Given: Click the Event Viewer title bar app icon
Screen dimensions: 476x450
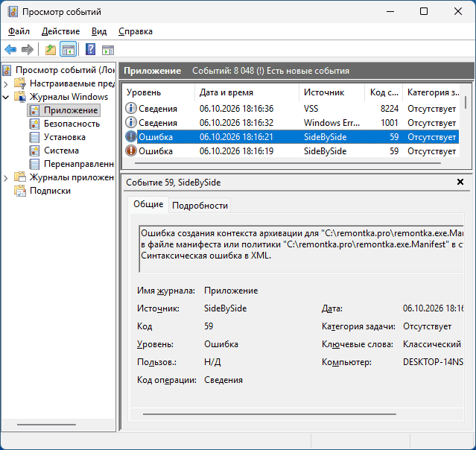Looking at the screenshot, I should [13, 12].
